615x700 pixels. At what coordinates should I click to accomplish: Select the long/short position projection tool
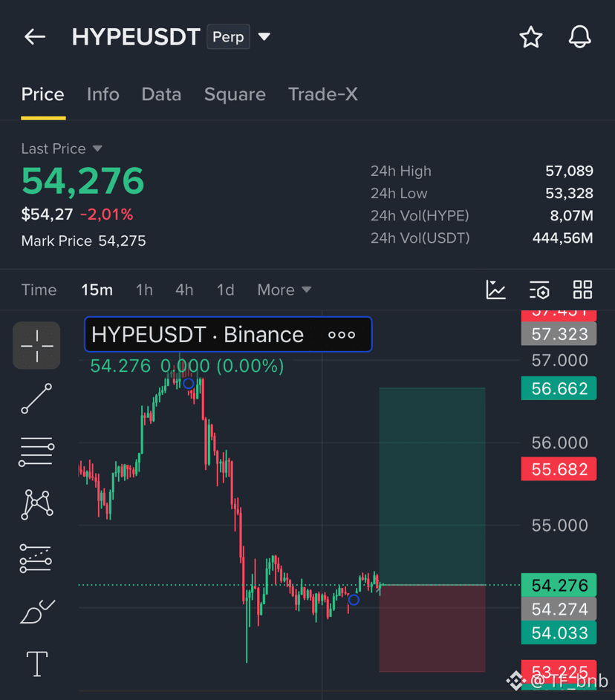[x=36, y=558]
